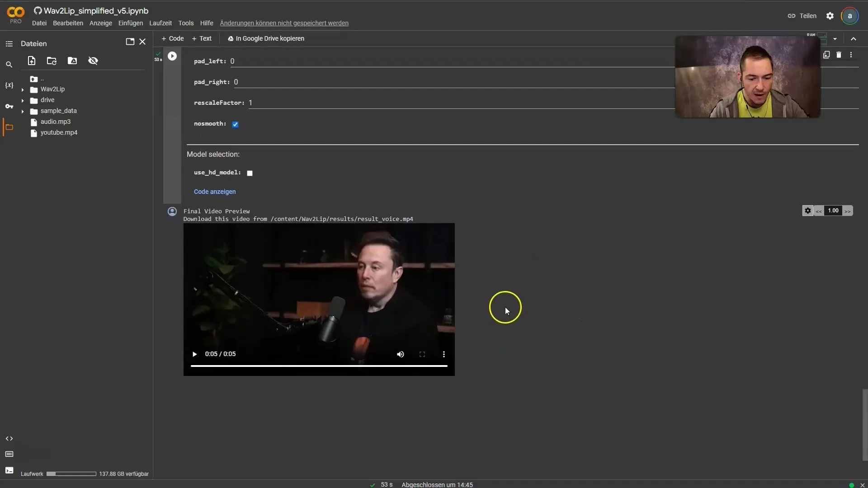This screenshot has height=488, width=868.
Task: Click the notebook title Wav2Lip_simplified_v5.ipynb
Action: point(96,11)
